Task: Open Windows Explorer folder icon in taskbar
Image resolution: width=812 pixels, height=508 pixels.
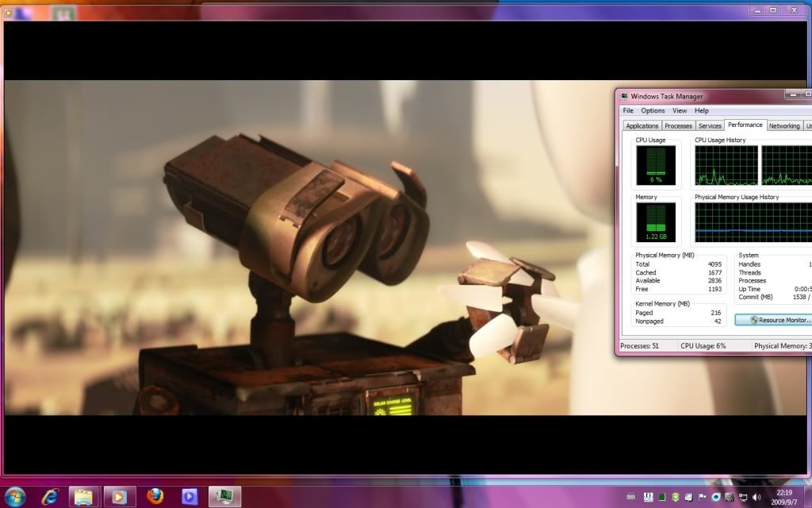Action: [83, 497]
